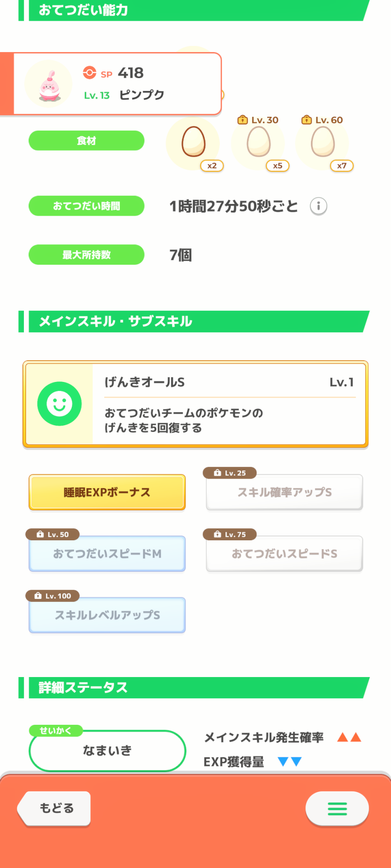Select the 睡眠EXPボーナス sub skill
The image size is (391, 868).
(x=107, y=492)
